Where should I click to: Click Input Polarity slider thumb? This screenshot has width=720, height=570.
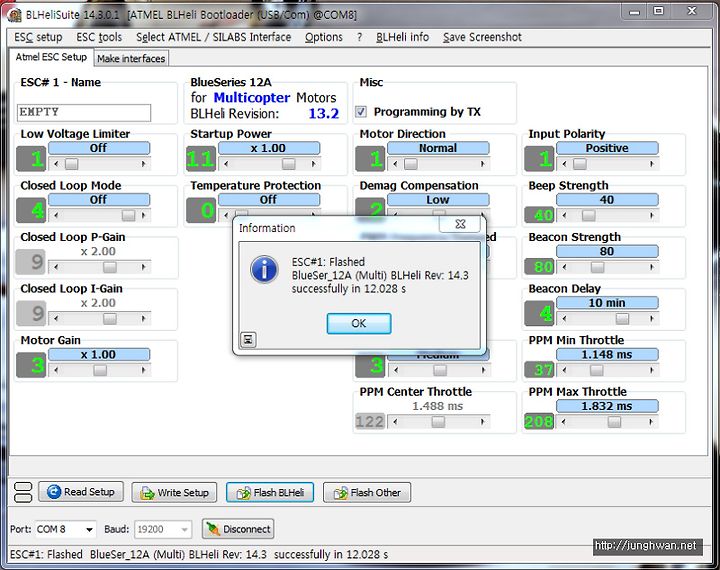(580, 164)
